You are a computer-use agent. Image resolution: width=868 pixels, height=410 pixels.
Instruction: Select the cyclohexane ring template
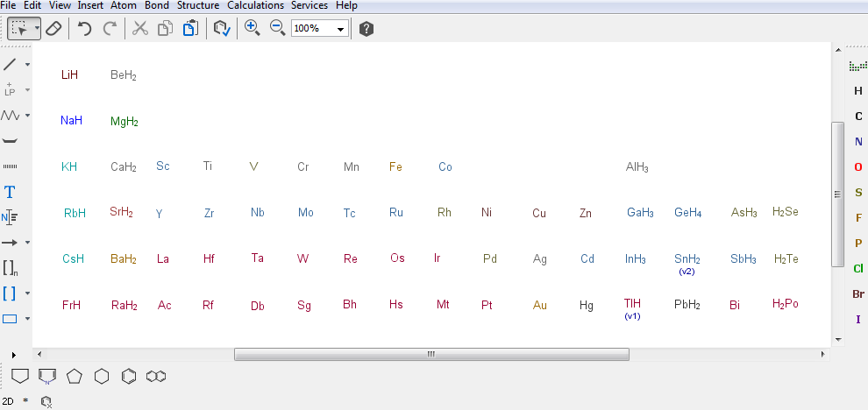[x=102, y=376]
